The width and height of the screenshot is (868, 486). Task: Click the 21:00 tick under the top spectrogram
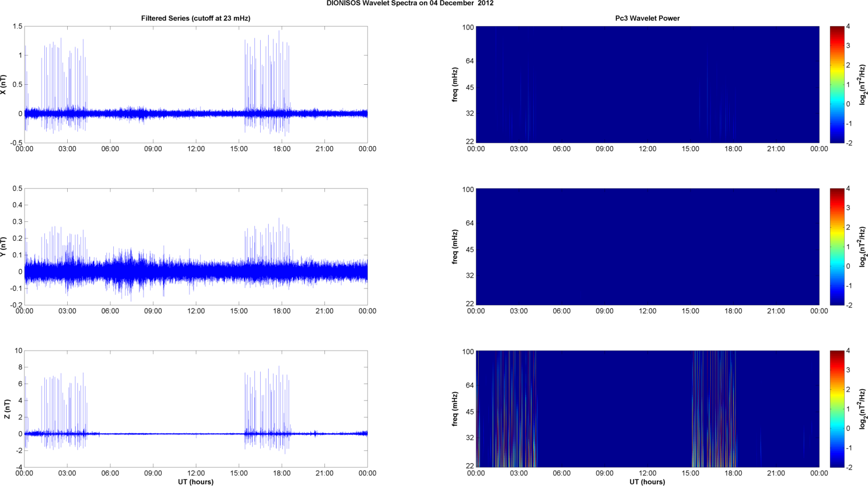(x=776, y=149)
